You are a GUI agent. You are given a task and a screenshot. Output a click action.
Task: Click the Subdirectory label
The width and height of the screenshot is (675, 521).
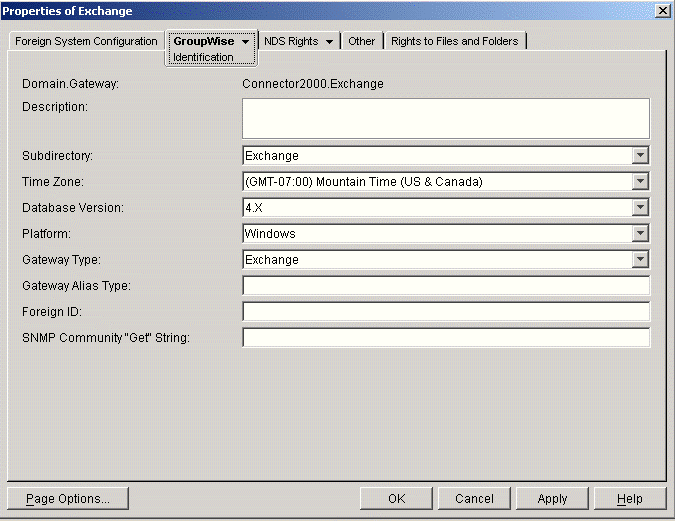(57, 155)
